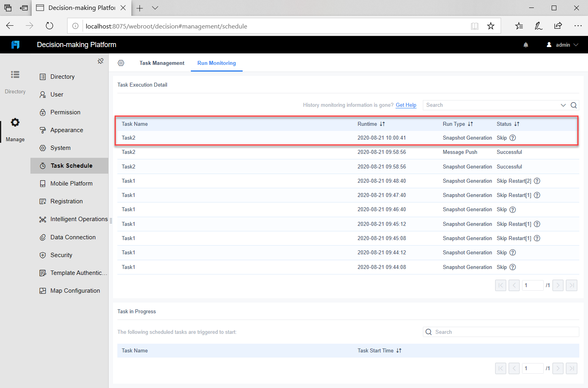588x388 pixels.
Task: Open Map Configuration from sidebar
Action: pos(75,290)
